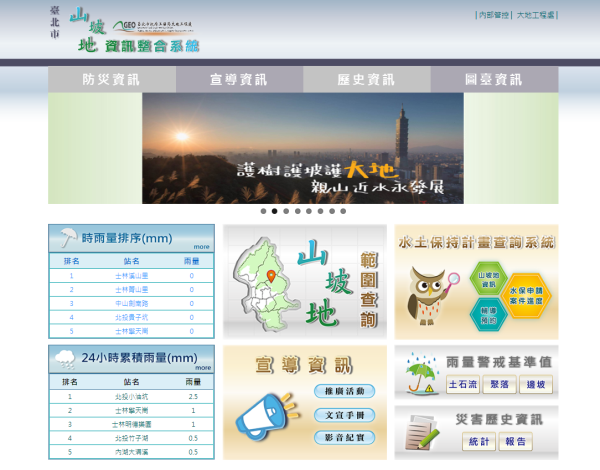Click the document with pencil icon
This screenshot has height=470, width=600.
[x=421, y=432]
